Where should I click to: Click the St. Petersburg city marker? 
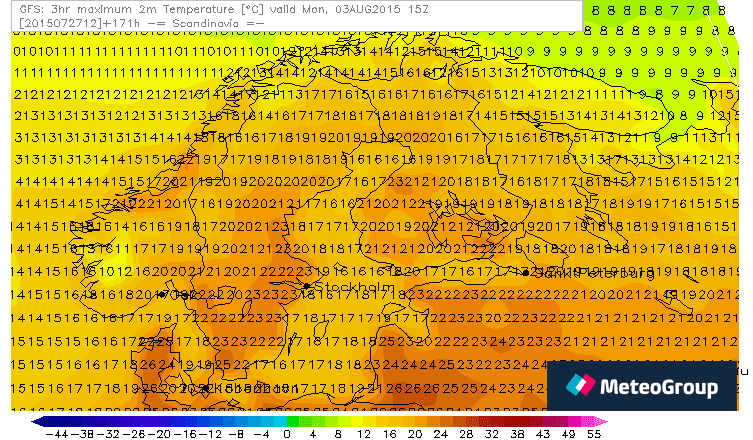pyautogui.click(x=527, y=271)
